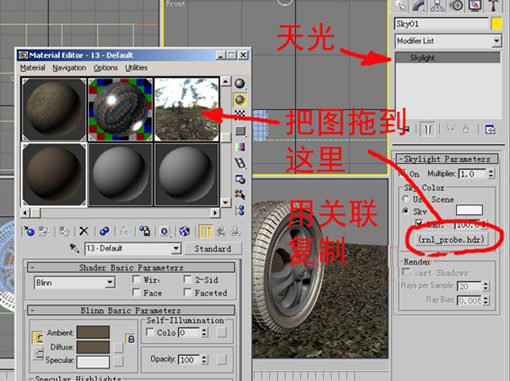The image size is (510, 381).
Task: Click Make Preview filmstrip icon
Action: pos(240,163)
